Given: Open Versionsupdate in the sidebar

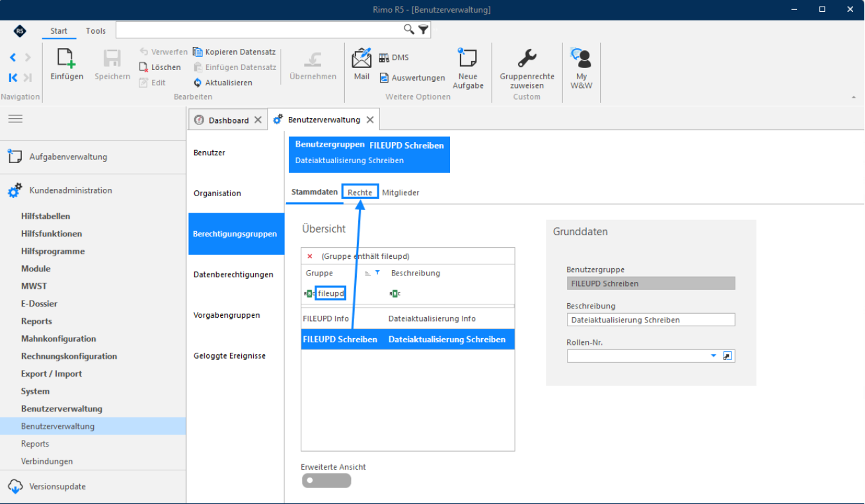Looking at the screenshot, I should tap(57, 486).
